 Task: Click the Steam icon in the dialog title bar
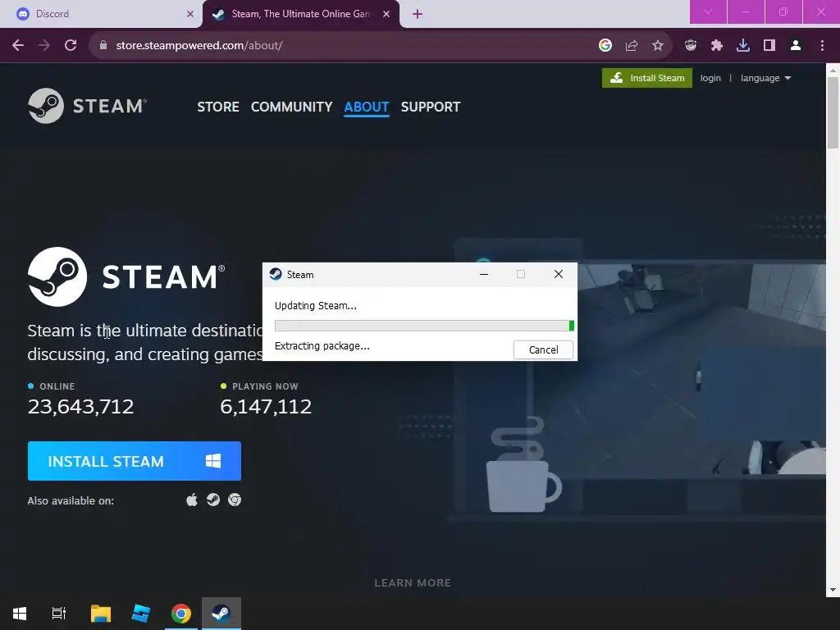tap(276, 274)
